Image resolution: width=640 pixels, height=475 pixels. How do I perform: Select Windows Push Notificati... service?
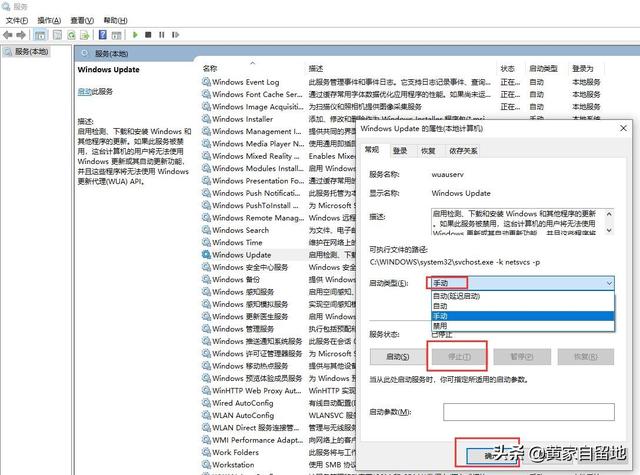(x=256, y=193)
